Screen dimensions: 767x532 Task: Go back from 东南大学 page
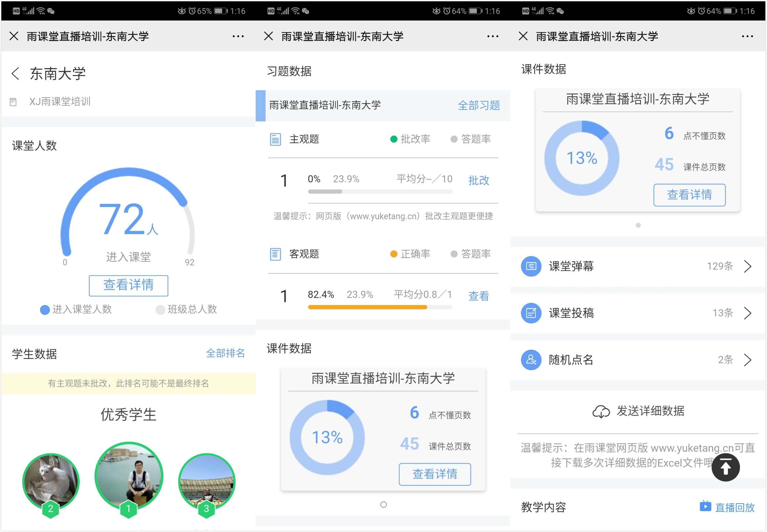[15, 73]
